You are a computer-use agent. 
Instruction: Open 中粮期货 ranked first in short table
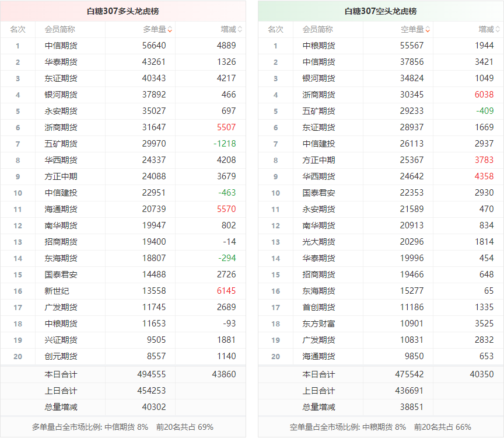tap(318, 46)
